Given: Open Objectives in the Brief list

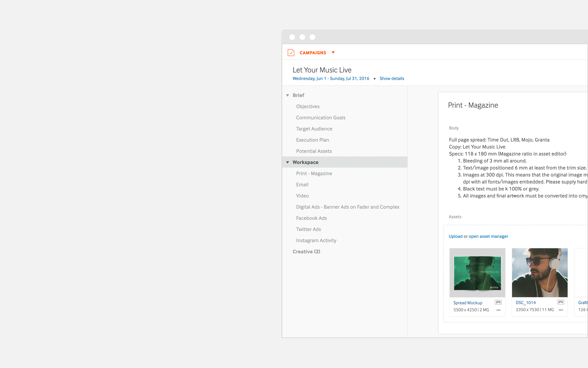Looking at the screenshot, I should click(x=308, y=106).
